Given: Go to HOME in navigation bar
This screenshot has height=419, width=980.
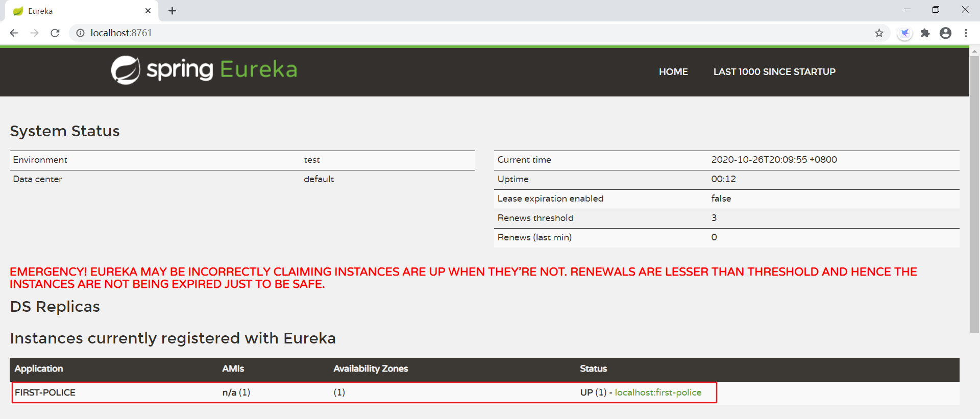Looking at the screenshot, I should click(x=673, y=72).
